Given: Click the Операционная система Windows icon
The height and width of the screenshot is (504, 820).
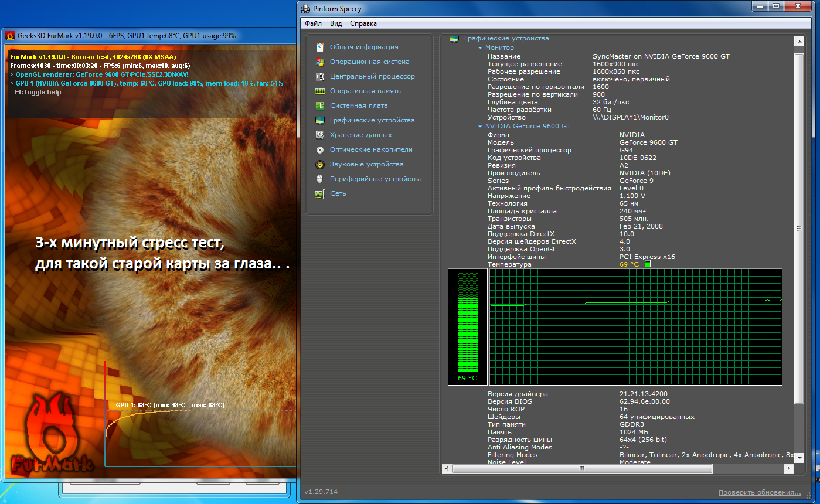Looking at the screenshot, I should tap(320, 62).
